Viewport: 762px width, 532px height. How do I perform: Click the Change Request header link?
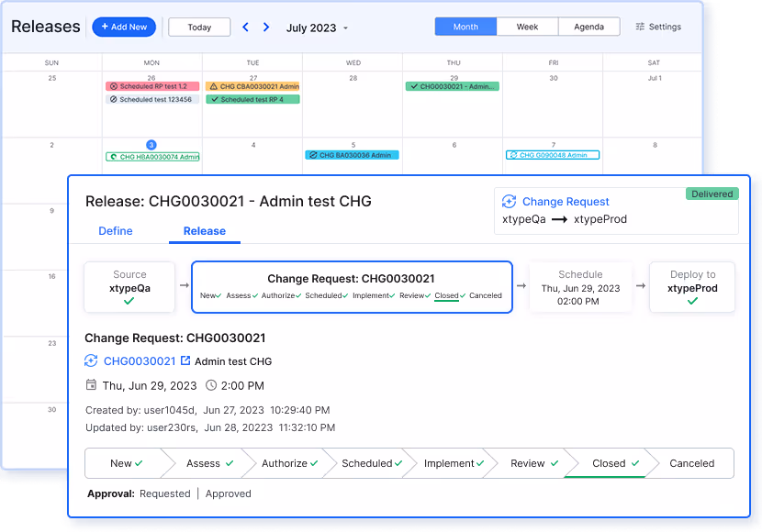click(x=566, y=202)
